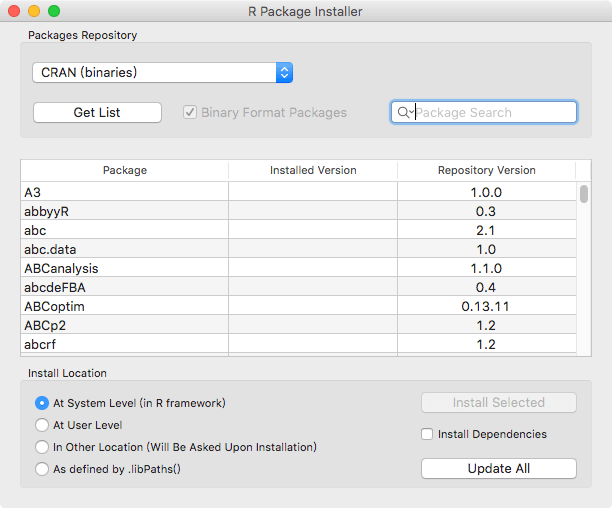Zoom window with green button
The image size is (612, 508).
tap(54, 11)
